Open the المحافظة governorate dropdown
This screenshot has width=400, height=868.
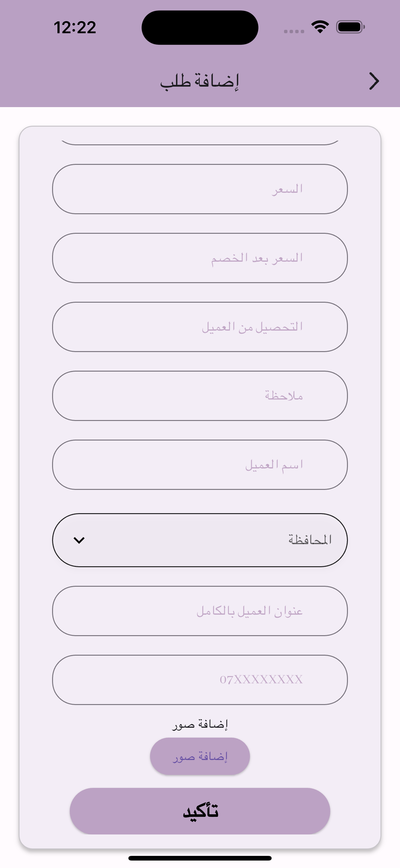(200, 540)
